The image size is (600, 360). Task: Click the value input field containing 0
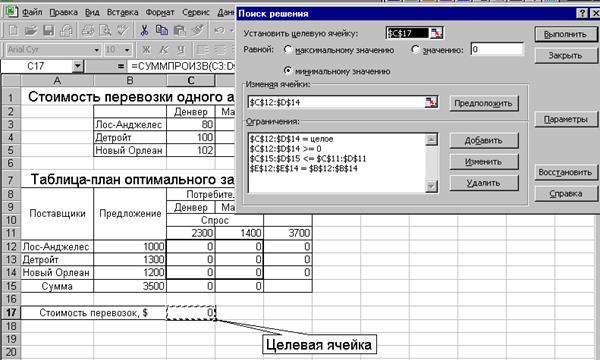(497, 49)
